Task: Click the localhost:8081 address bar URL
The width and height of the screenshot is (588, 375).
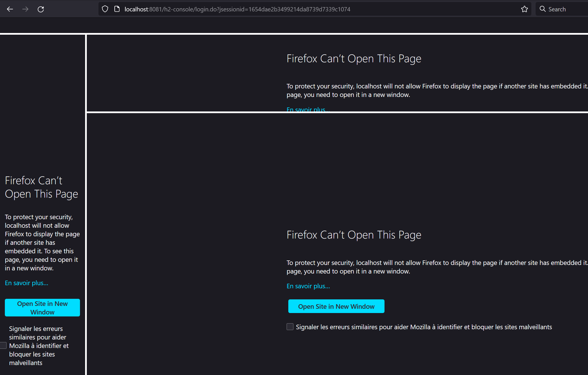Action: coord(237,9)
